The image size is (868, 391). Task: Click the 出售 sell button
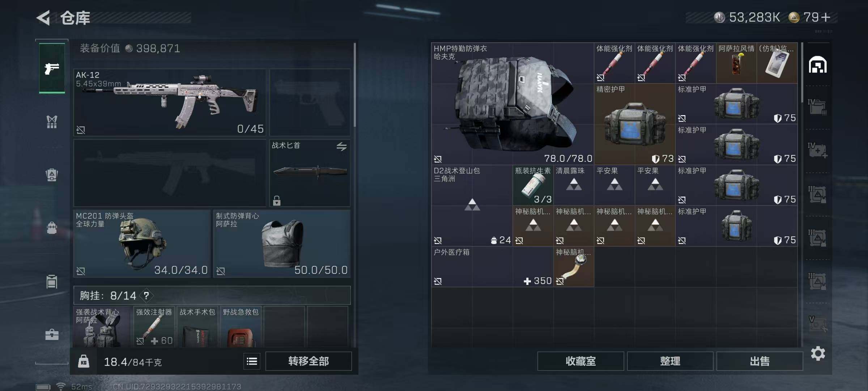tap(759, 361)
